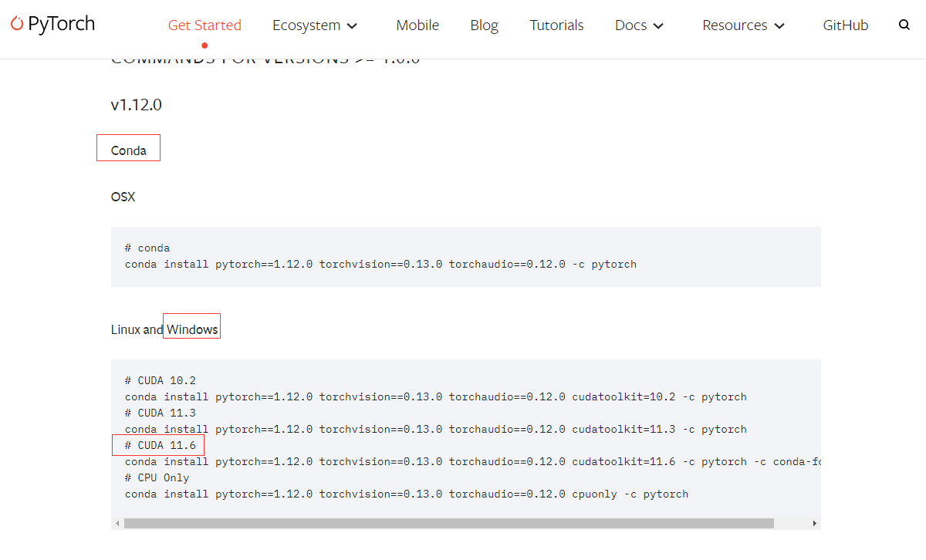
Task: Open the search icon in navigation bar
Action: [x=904, y=24]
